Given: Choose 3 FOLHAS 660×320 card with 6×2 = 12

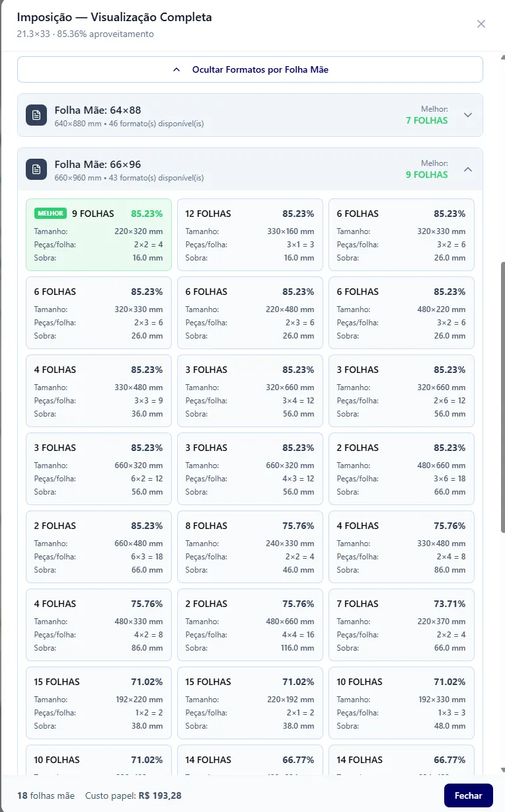Looking at the screenshot, I should (98, 469).
